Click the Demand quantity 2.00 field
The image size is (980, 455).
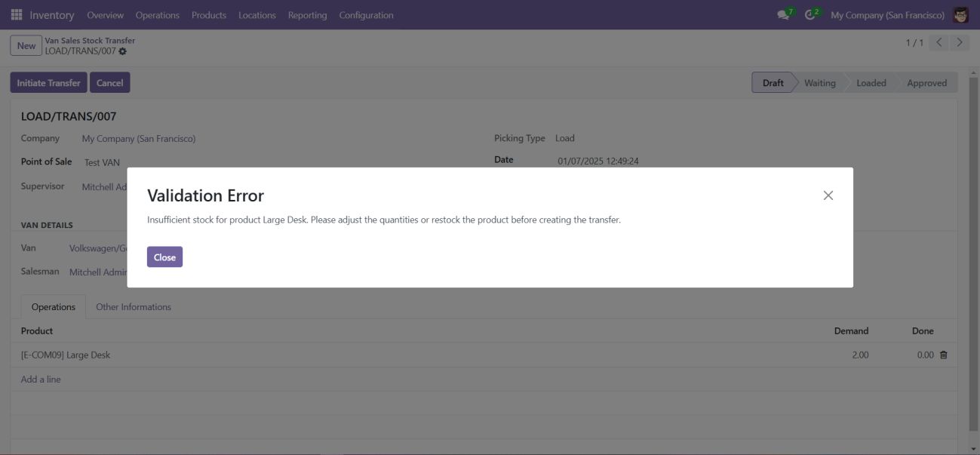859,355
